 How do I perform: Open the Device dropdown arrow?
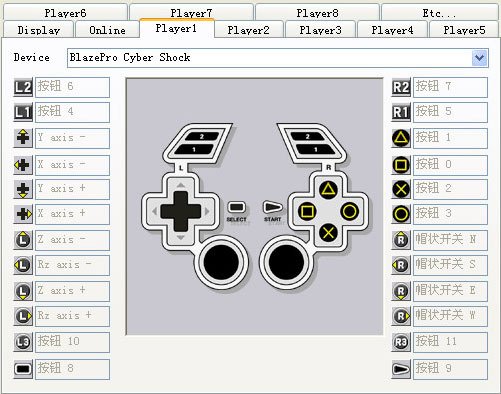[x=480, y=58]
